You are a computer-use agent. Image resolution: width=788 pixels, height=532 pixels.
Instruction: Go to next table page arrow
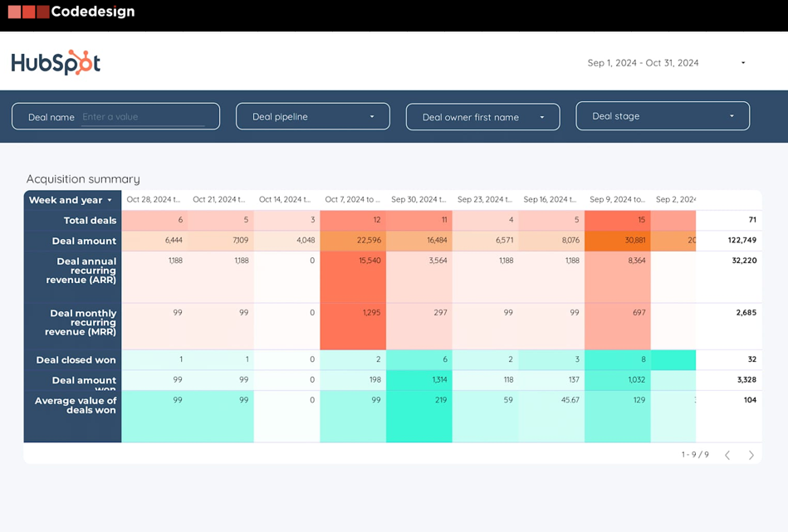(751, 455)
